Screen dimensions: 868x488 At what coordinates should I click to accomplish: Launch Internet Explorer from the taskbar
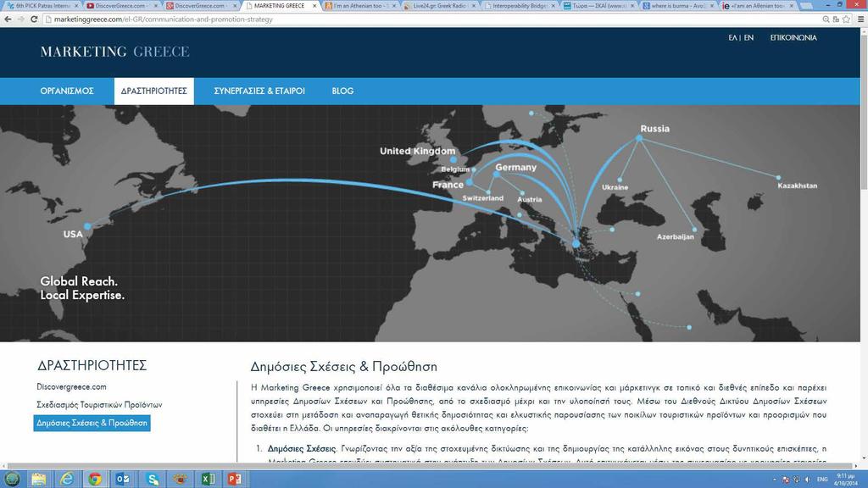click(67, 479)
